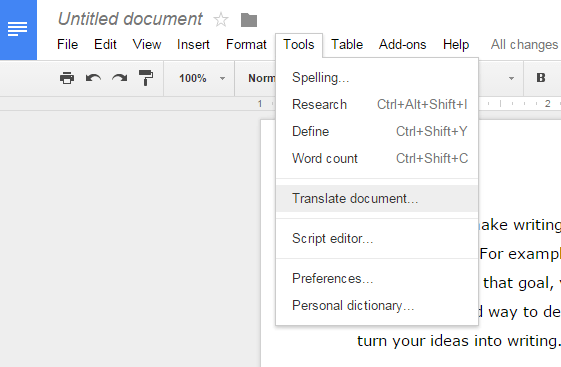Close the open Tools menu
This screenshot has height=367, width=561.
[299, 45]
